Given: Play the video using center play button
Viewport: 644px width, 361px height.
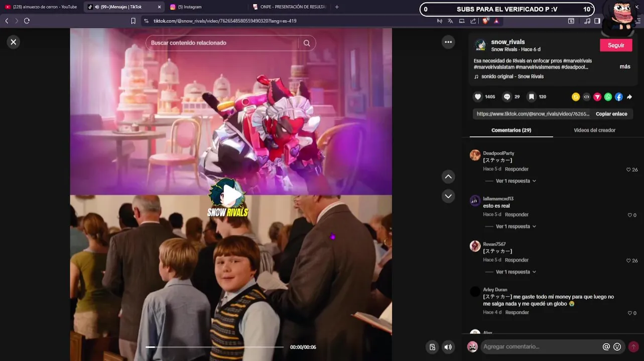Looking at the screenshot, I should click(x=231, y=195).
